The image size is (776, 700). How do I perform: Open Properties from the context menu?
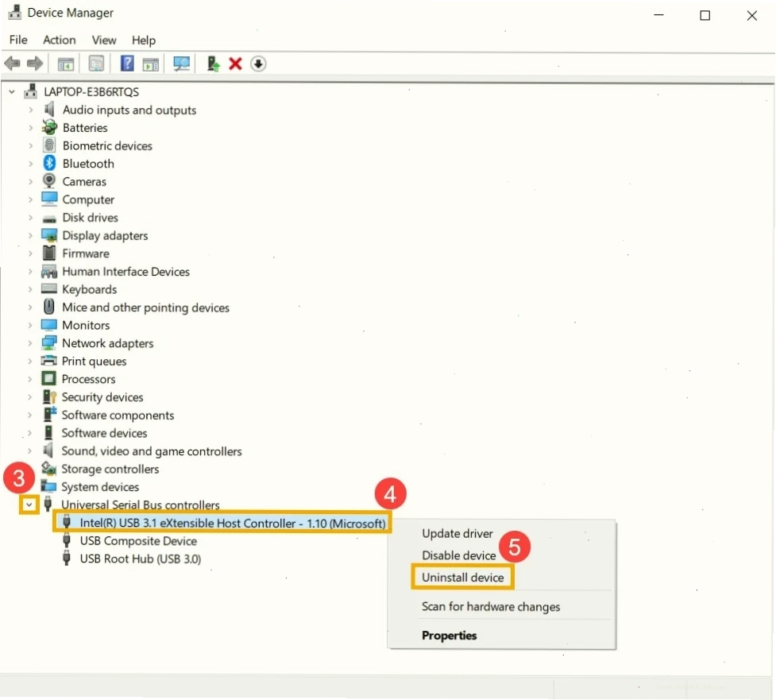pos(449,635)
